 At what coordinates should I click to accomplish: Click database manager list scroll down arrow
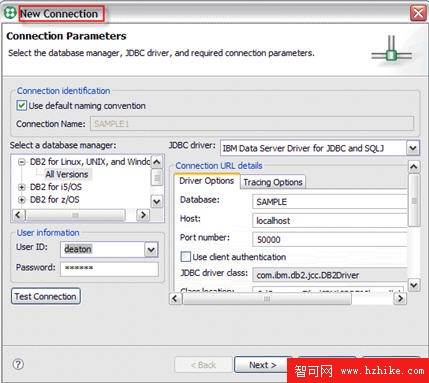click(x=157, y=201)
